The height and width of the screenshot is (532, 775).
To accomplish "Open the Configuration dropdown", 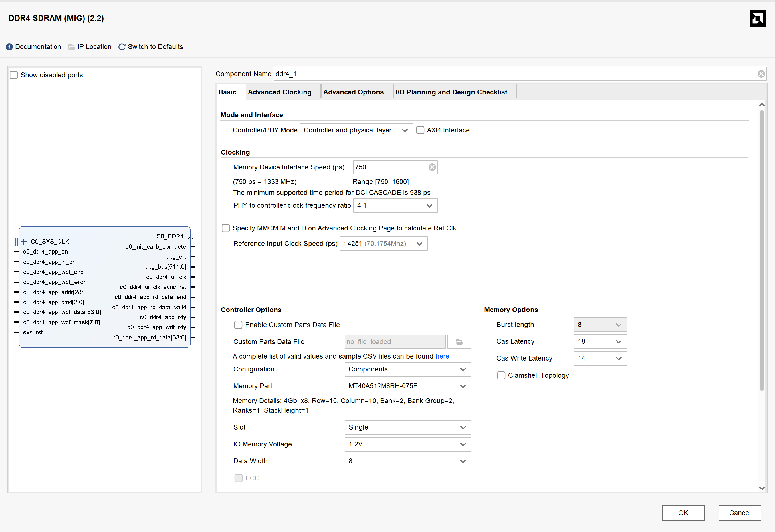I will point(407,369).
